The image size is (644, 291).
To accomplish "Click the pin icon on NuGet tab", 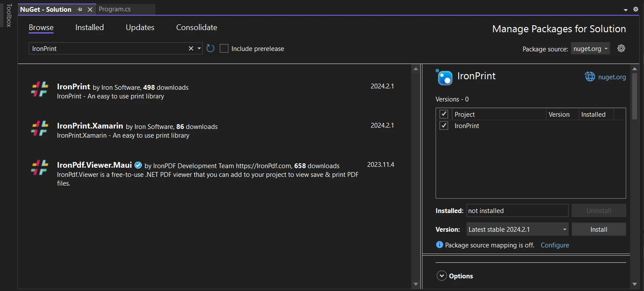I will click(80, 9).
